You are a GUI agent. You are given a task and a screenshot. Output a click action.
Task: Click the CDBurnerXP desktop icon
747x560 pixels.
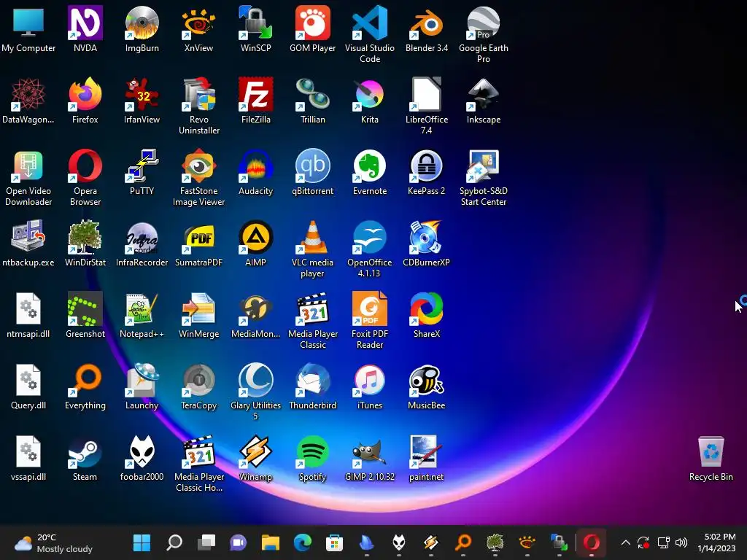426,237
